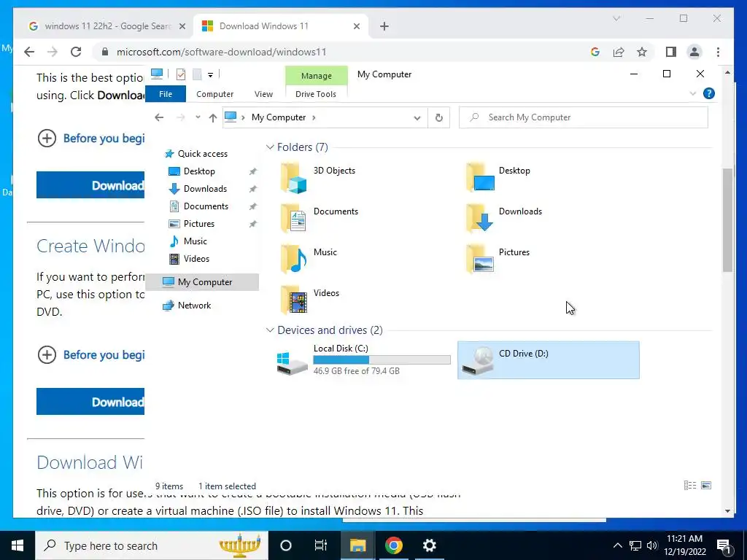Screen dimensions: 747x560
Task: Click Chrome back button
Action: 29,52
